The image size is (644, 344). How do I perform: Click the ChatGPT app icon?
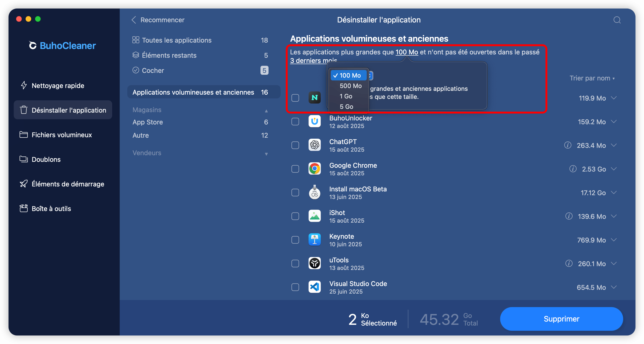click(x=314, y=145)
